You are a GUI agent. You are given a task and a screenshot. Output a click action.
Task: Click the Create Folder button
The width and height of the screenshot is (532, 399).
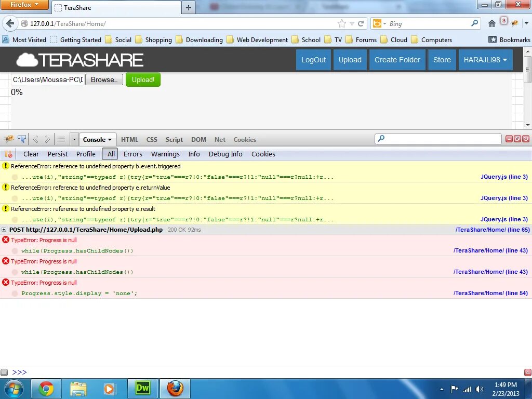(x=397, y=60)
